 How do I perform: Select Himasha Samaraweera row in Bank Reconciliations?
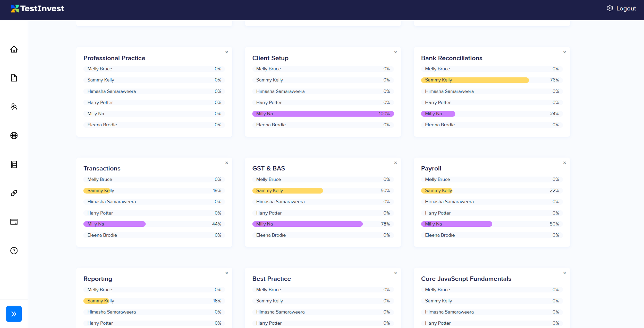pos(492,91)
